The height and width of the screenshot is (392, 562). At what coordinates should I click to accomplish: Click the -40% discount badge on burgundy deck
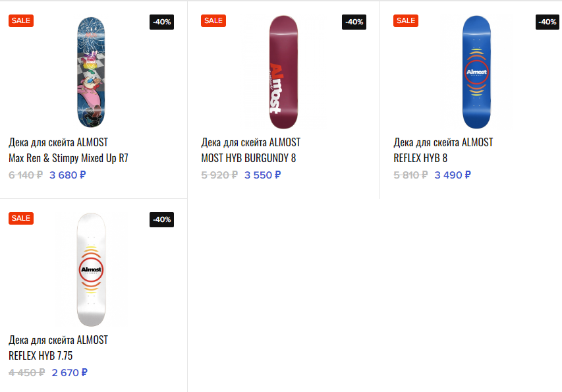coord(354,22)
